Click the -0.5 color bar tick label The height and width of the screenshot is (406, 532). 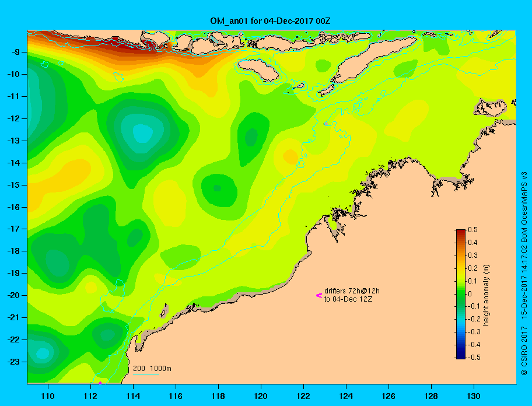474,358
